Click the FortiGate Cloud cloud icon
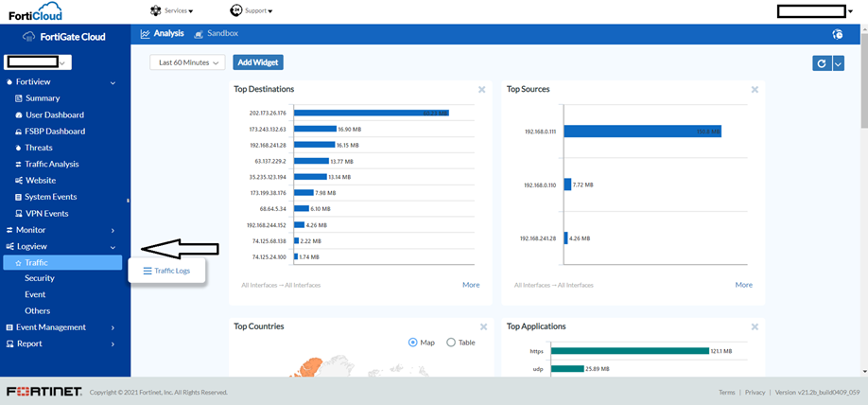Image resolution: width=868 pixels, height=405 pixels. pos(28,37)
